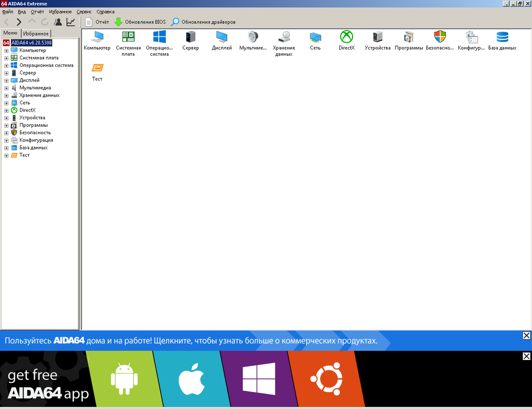The height and width of the screenshot is (409, 532).
Task: Expand the Операционная система tree node
Action: pyautogui.click(x=6, y=66)
